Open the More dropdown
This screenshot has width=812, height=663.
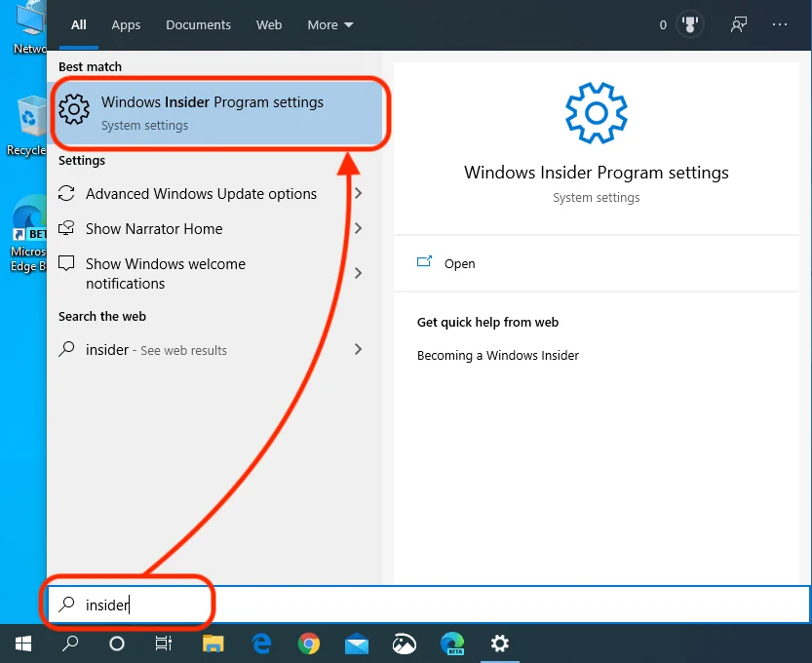coord(329,25)
